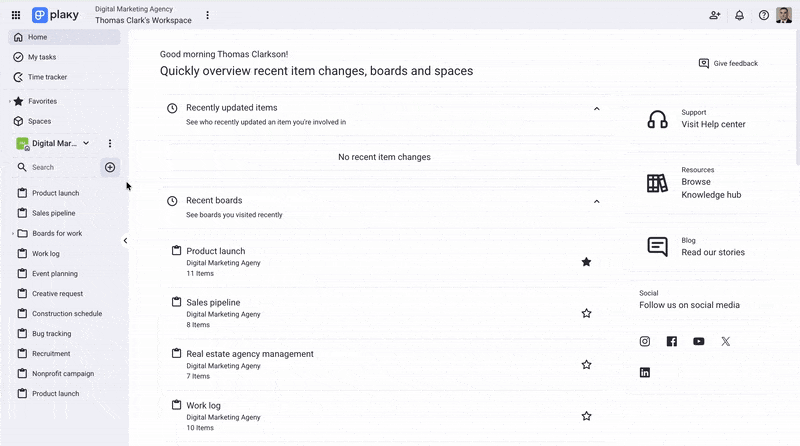
Task: Click the sidebar Search field
Action: pyautogui.click(x=60, y=167)
